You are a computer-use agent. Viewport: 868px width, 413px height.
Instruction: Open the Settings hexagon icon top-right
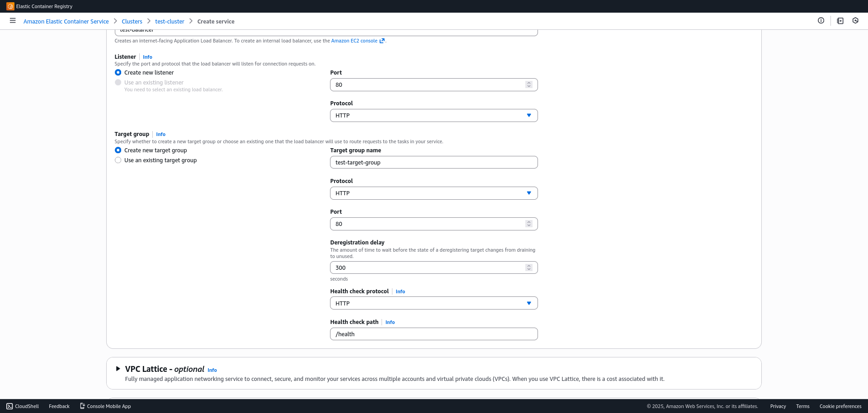(855, 21)
